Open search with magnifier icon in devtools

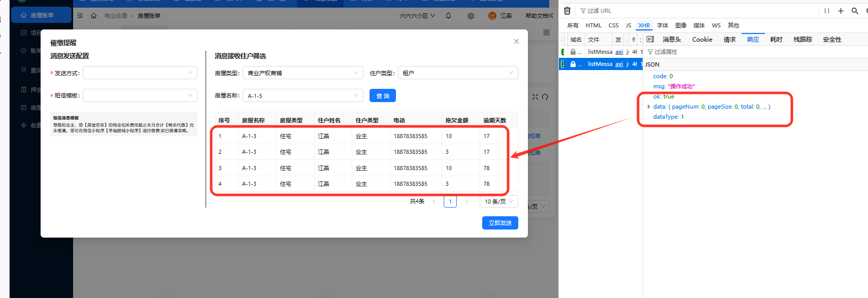(855, 11)
